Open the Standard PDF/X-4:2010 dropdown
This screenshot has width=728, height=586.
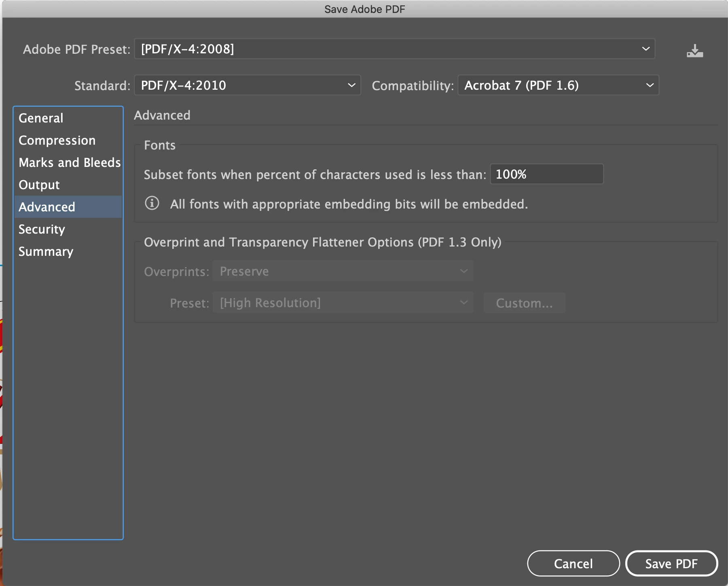247,85
